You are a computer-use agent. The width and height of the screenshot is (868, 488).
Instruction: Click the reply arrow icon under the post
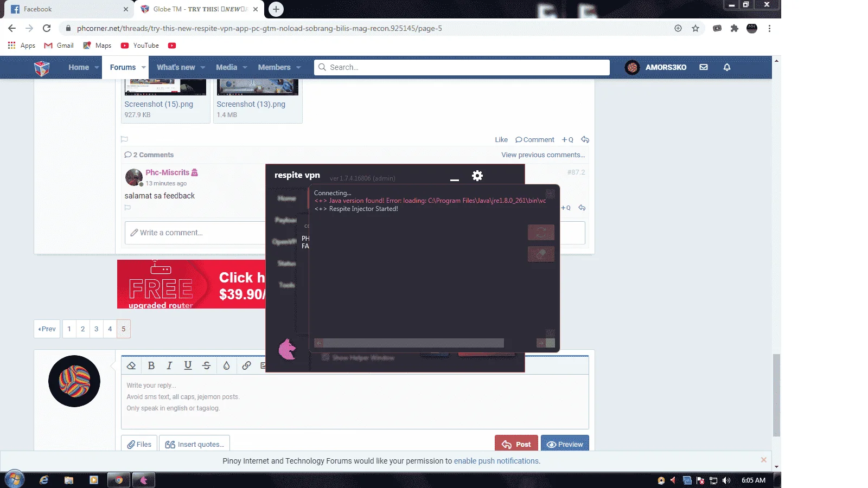click(x=585, y=139)
